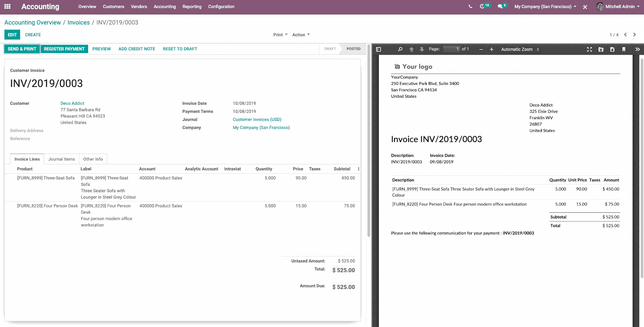This screenshot has width=644, height=327.
Task: Open PDF viewer tools double-arrow menu
Action: point(637,49)
